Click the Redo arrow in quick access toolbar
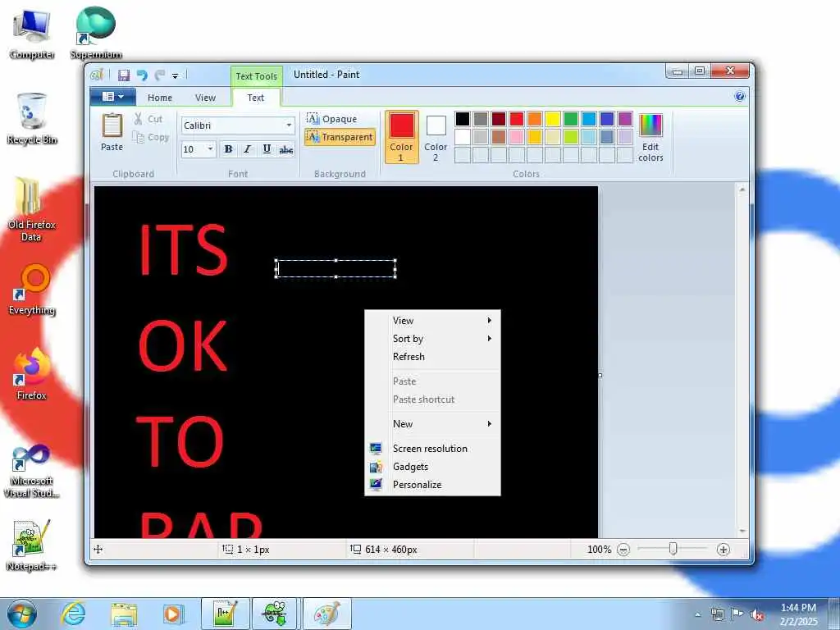840x630 pixels. tap(160, 75)
